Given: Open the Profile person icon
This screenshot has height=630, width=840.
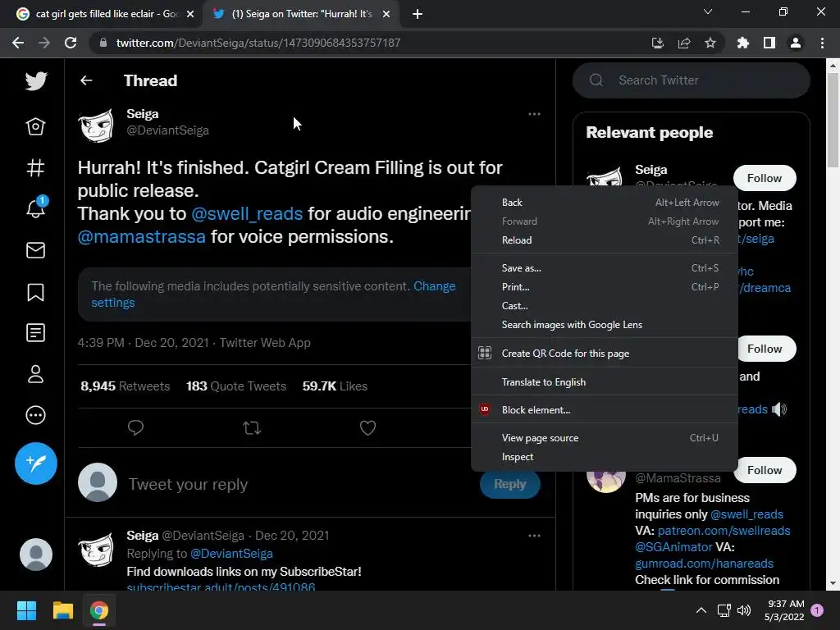Looking at the screenshot, I should pos(36,374).
